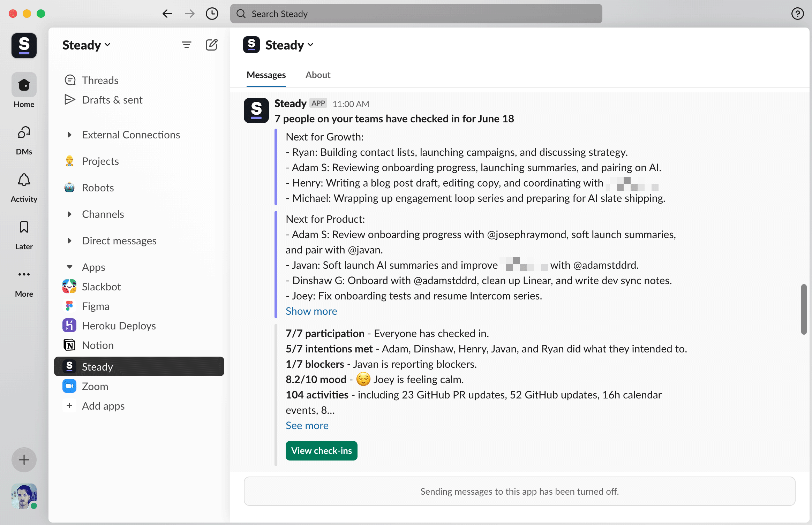Image resolution: width=812 pixels, height=525 pixels.
Task: Open Figma app in sidebar
Action: [x=139, y=306]
